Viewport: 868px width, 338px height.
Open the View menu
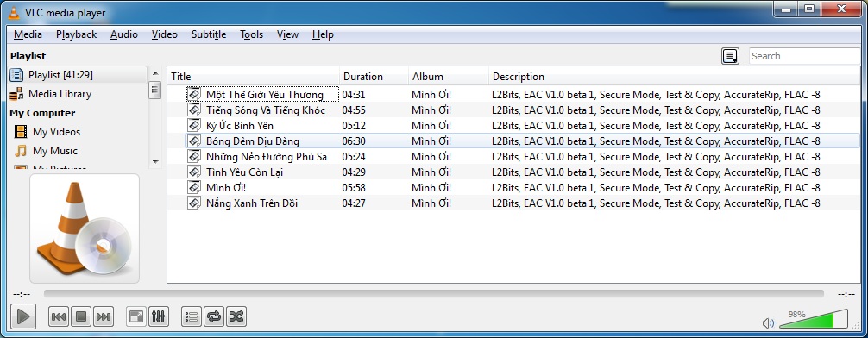tap(287, 34)
